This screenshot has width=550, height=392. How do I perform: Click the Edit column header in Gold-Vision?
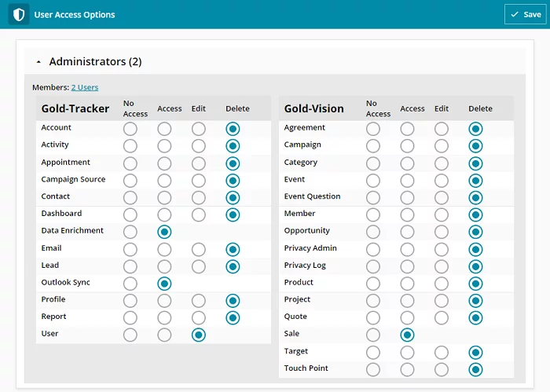click(x=442, y=108)
